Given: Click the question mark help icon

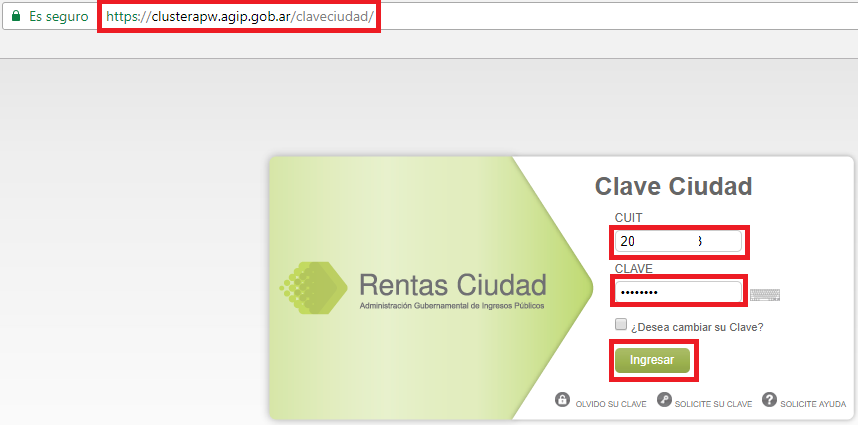Looking at the screenshot, I should pyautogui.click(x=769, y=400).
